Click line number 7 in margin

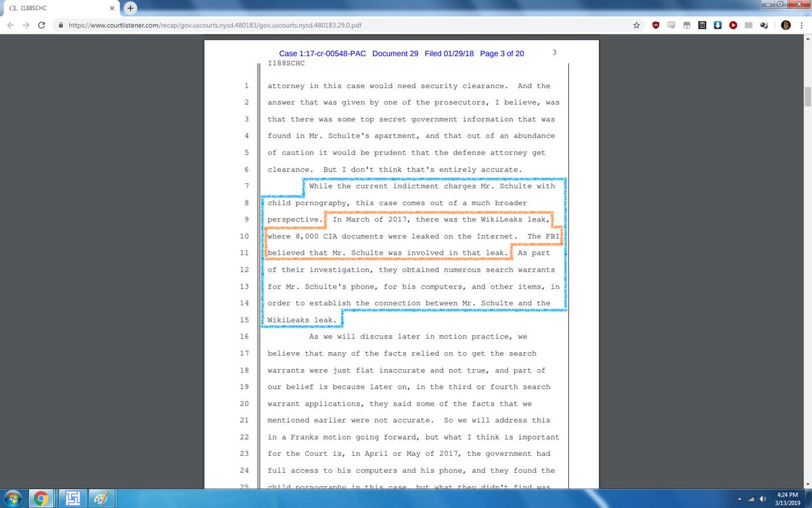tap(246, 186)
